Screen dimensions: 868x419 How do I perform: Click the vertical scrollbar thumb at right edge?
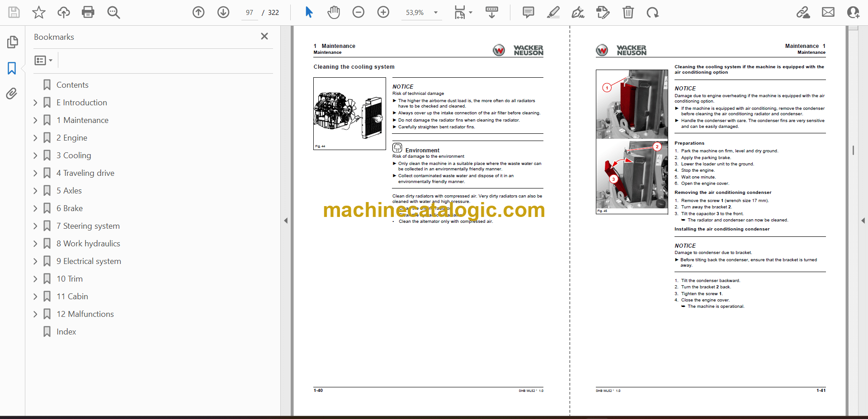853,150
